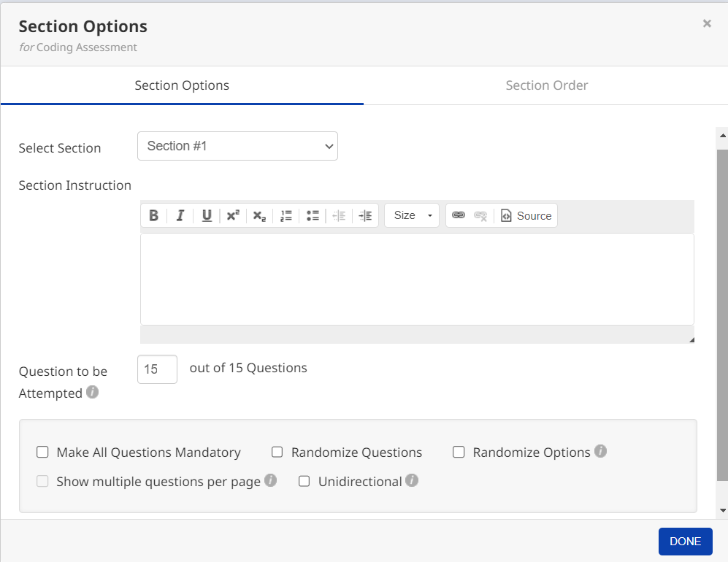This screenshot has height=562, width=728.
Task: Toggle subscript formatting
Action: click(x=259, y=216)
